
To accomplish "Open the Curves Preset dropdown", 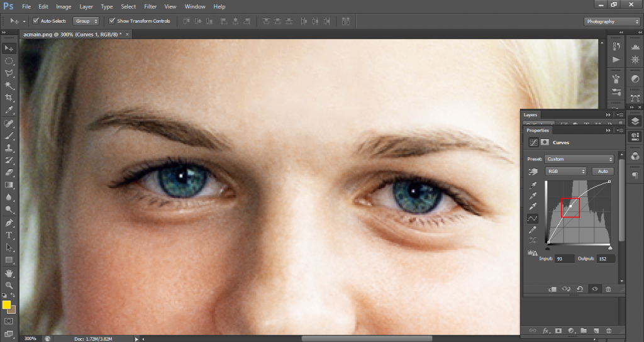I will coord(579,159).
